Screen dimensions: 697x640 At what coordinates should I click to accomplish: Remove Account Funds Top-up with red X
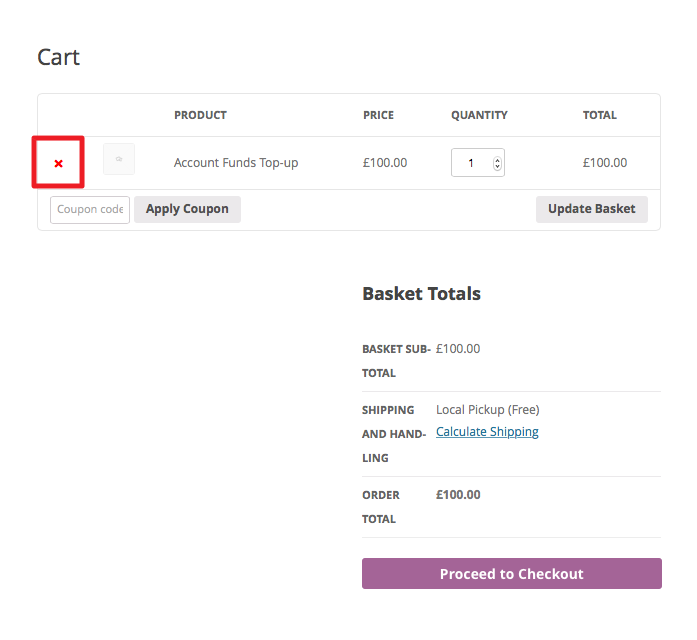click(x=58, y=164)
